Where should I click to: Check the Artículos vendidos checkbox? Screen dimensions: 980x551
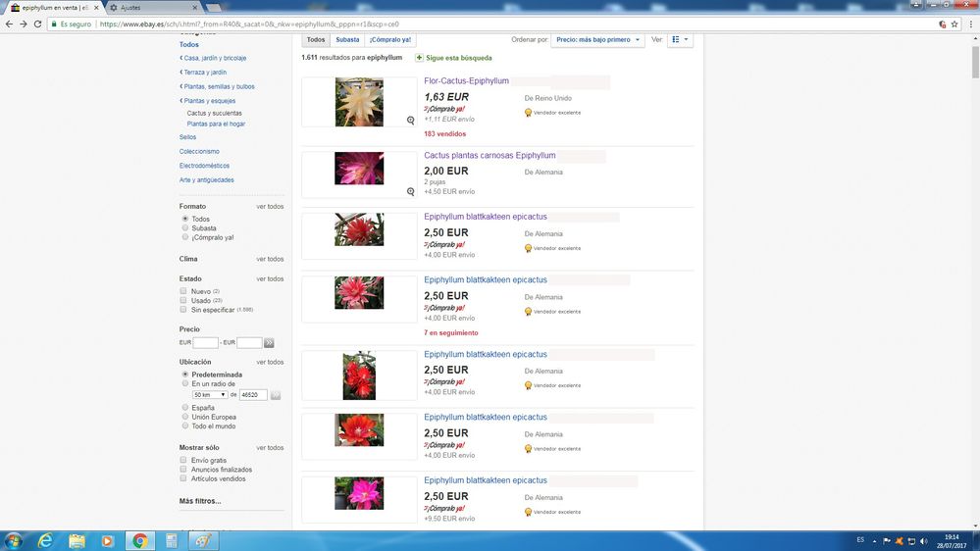pyautogui.click(x=183, y=478)
